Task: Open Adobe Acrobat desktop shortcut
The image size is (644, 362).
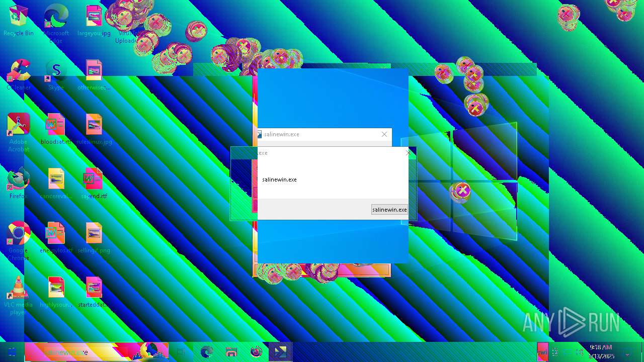Action: click(x=19, y=132)
